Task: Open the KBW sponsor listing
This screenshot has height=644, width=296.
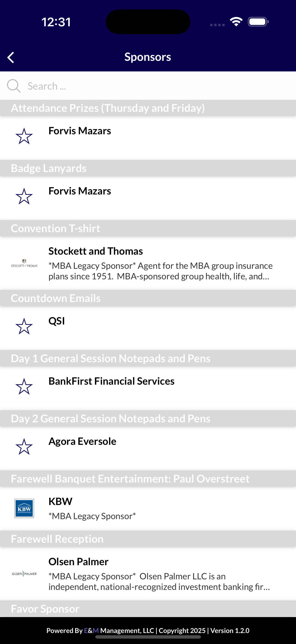Action: pos(148,509)
